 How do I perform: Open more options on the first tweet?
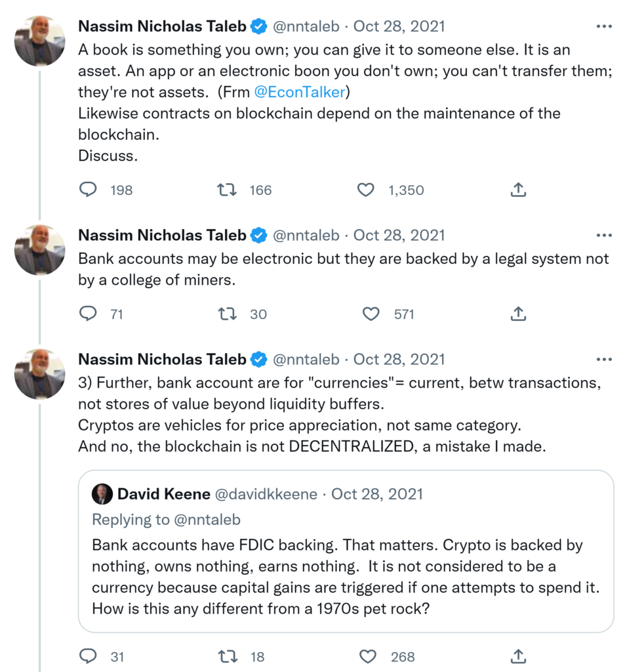tap(603, 27)
